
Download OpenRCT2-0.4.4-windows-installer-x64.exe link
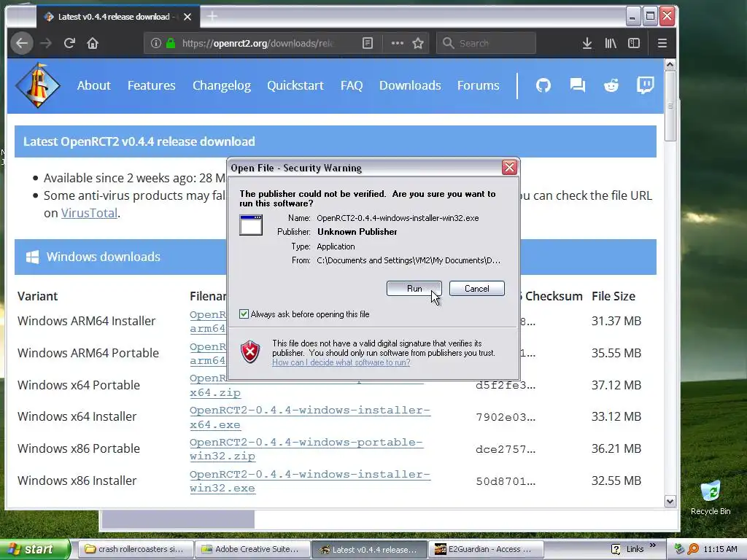pos(309,417)
